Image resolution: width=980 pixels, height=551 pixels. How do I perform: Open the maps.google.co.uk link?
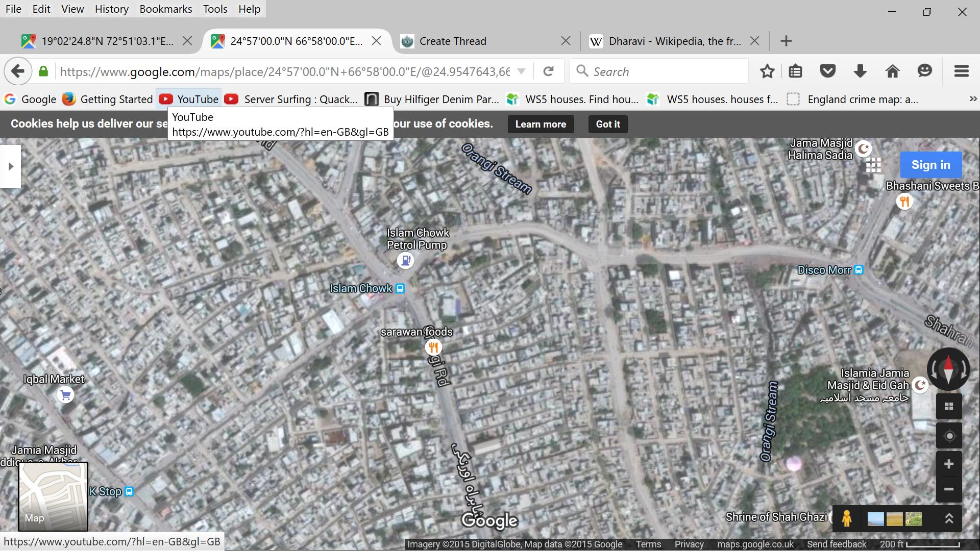point(755,544)
